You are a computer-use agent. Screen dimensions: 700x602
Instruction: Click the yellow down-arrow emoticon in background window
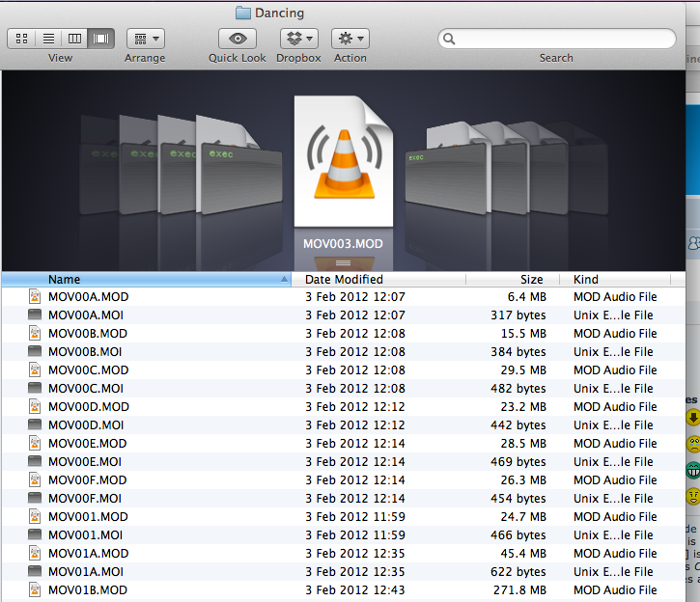click(693, 419)
